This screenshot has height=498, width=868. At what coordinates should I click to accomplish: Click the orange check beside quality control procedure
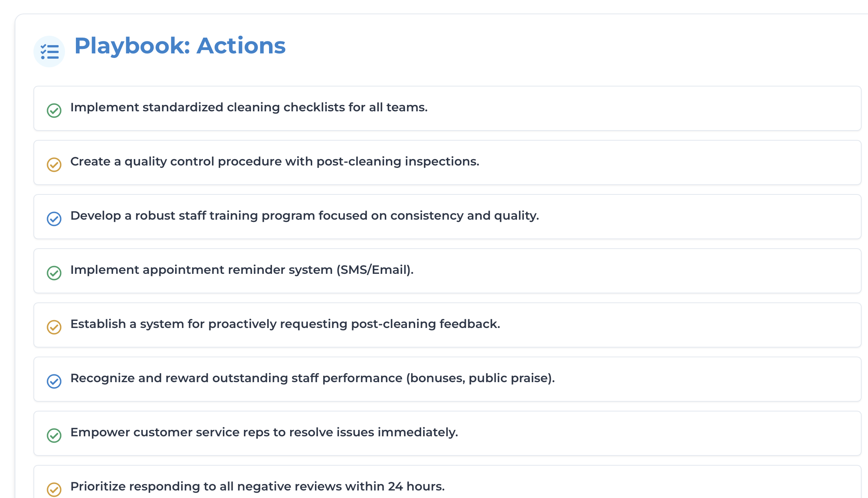click(x=54, y=165)
